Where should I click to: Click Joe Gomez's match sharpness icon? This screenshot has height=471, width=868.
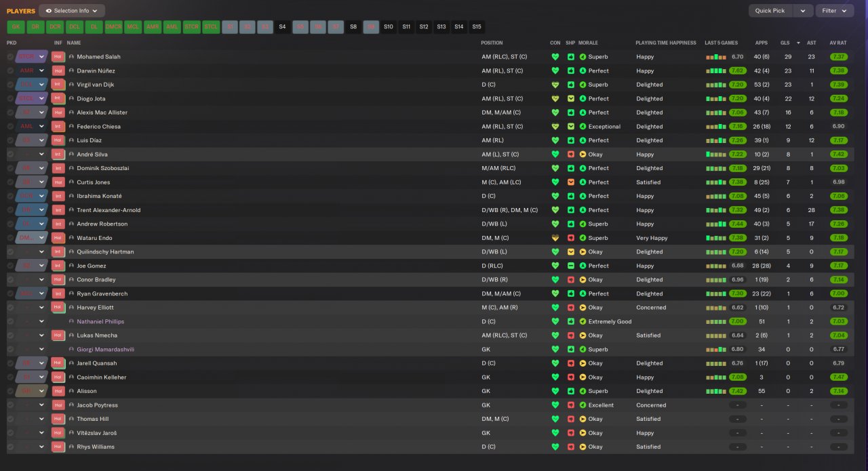click(x=571, y=266)
